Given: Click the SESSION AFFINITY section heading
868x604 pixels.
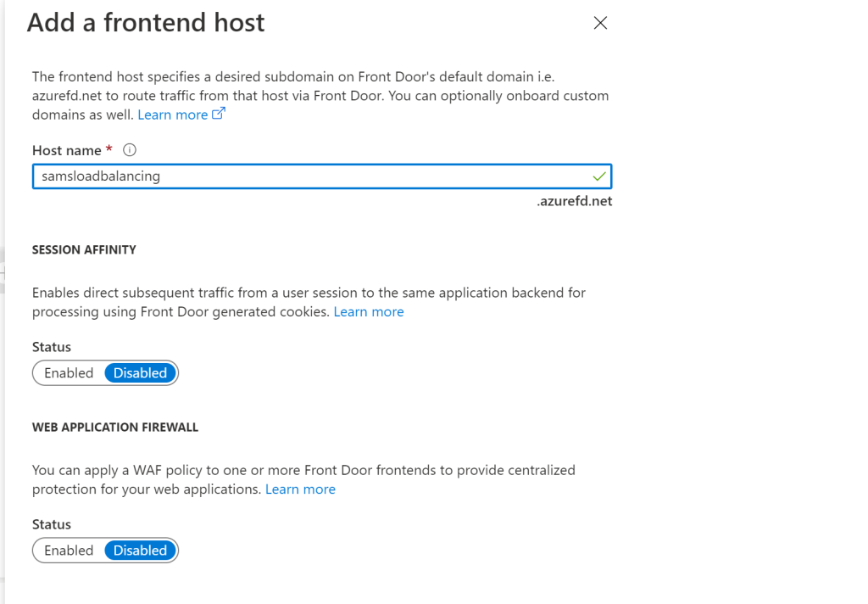Looking at the screenshot, I should (x=84, y=250).
